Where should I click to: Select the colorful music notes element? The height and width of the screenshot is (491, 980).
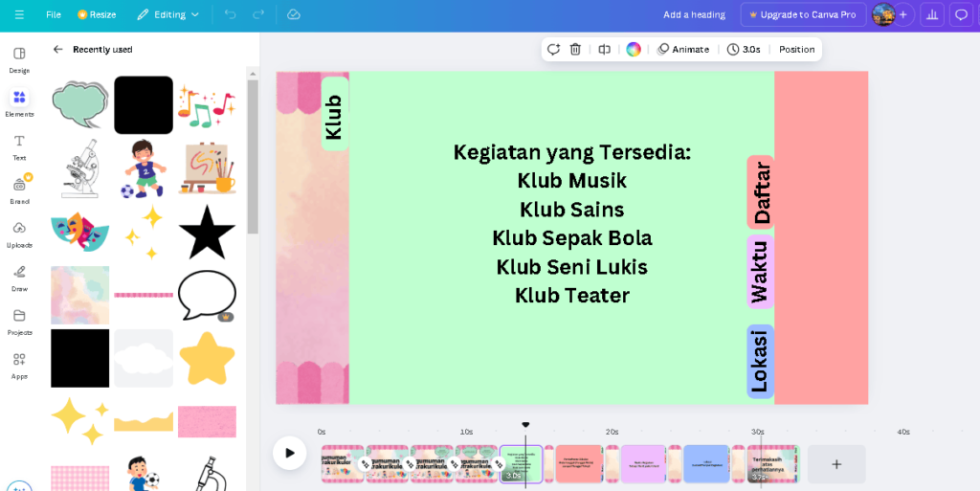(x=207, y=105)
